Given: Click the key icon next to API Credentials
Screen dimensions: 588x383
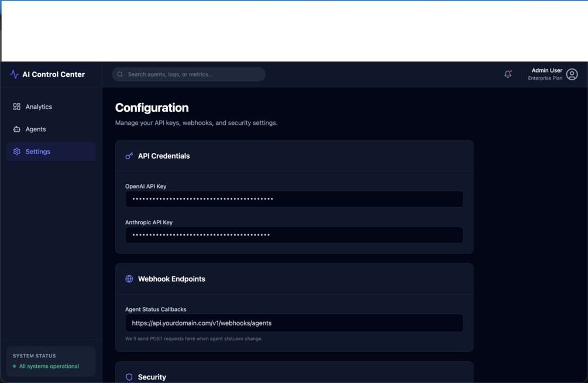Looking at the screenshot, I should pos(129,156).
